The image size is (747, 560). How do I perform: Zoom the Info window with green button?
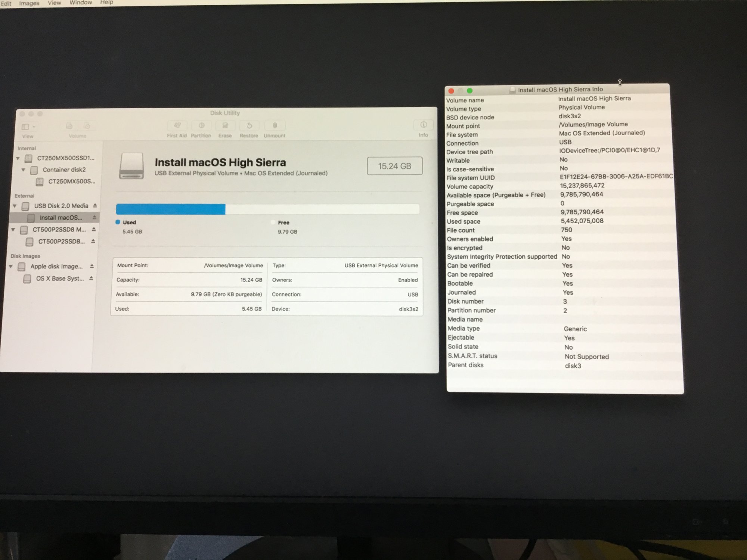[470, 91]
